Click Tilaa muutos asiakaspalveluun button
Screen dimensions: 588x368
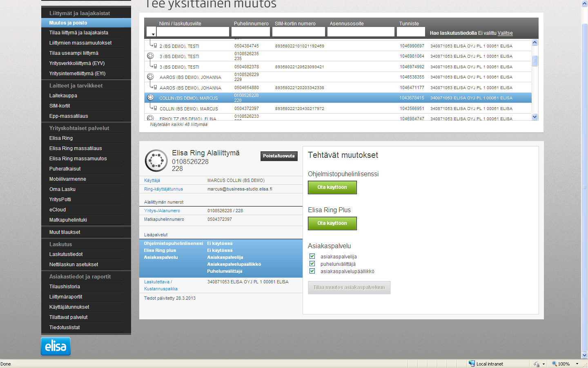[x=349, y=287]
